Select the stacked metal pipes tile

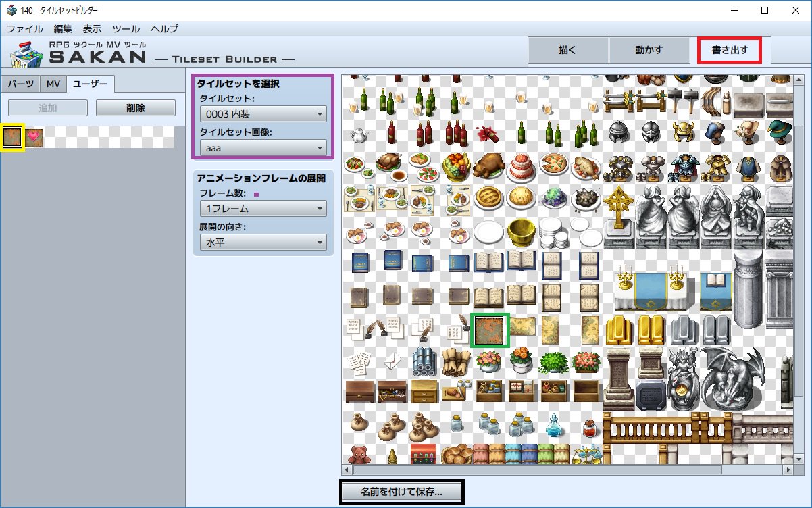point(424,363)
